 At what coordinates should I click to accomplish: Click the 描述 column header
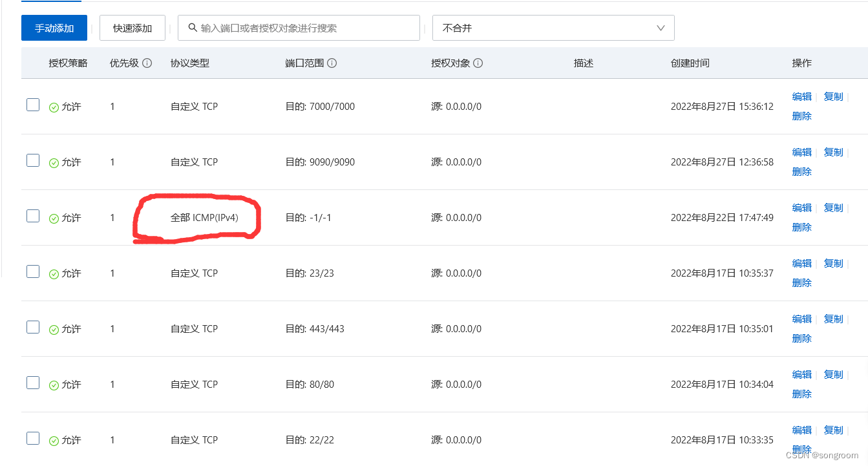coord(584,63)
